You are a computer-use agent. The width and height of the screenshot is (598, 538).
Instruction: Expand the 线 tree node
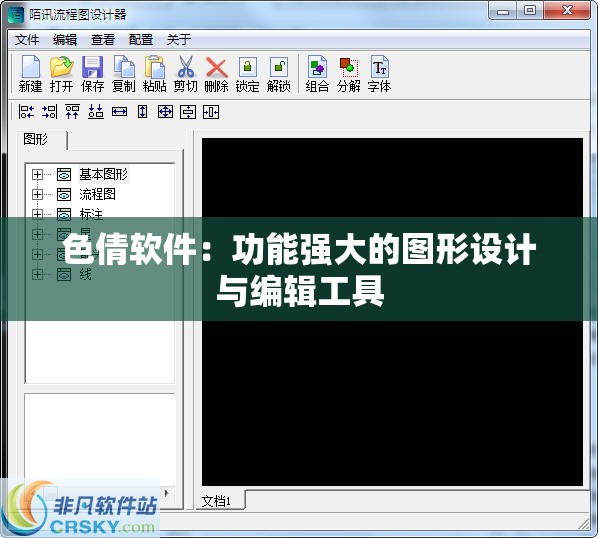click(37, 274)
